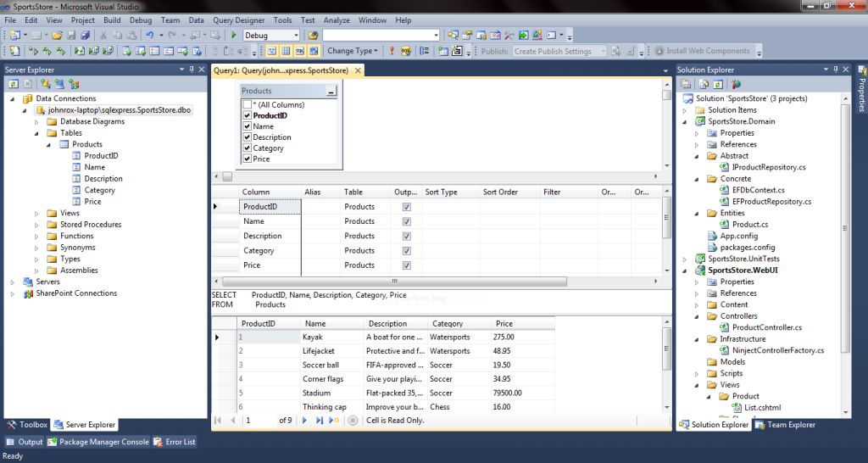Open the Build menu
Screen dimensions: 868x463
click(x=112, y=20)
